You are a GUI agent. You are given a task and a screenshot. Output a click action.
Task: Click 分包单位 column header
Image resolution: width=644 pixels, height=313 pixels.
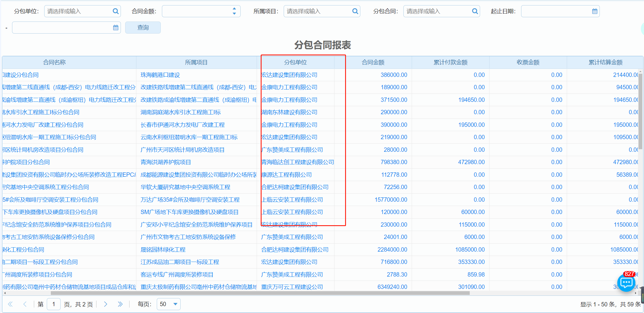pyautogui.click(x=295, y=62)
